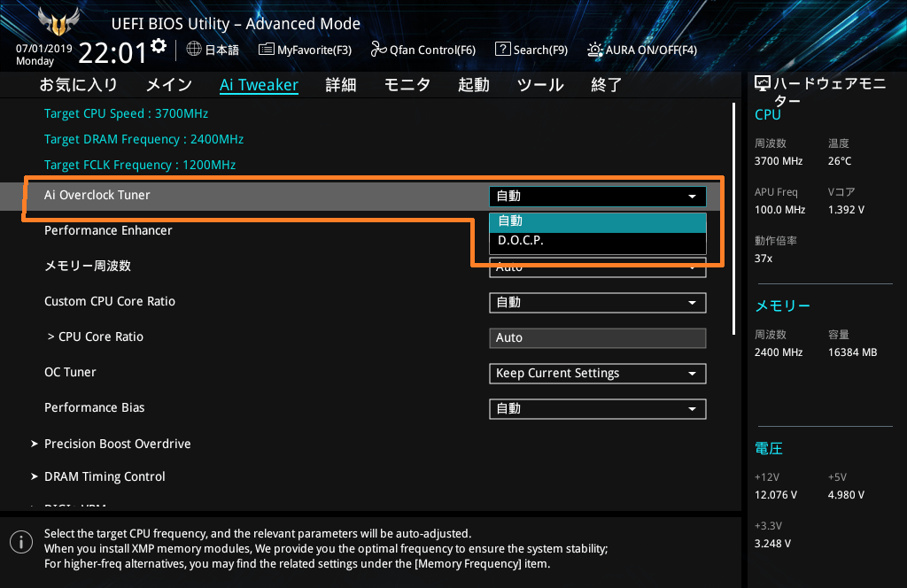
Task: Click the 100.0 MHz APU Freq value
Action: [x=779, y=210]
